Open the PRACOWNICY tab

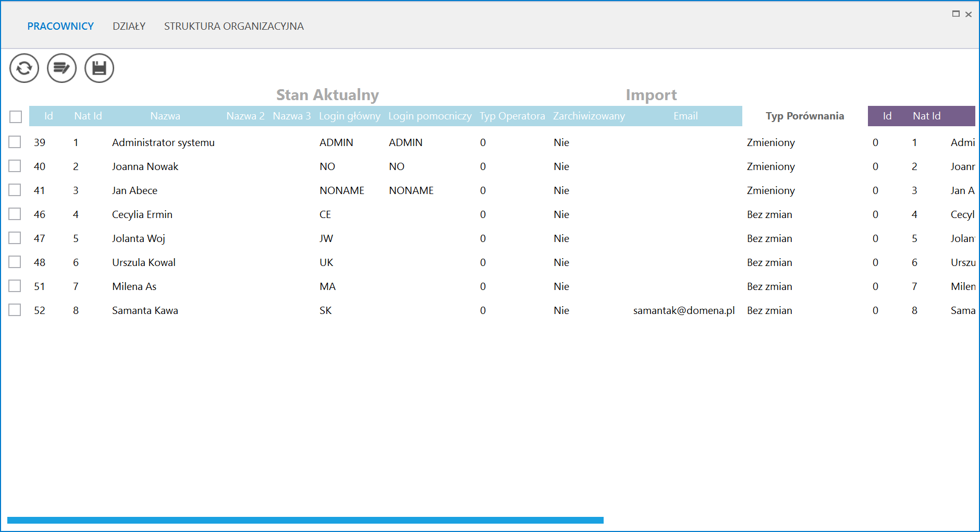(x=60, y=26)
